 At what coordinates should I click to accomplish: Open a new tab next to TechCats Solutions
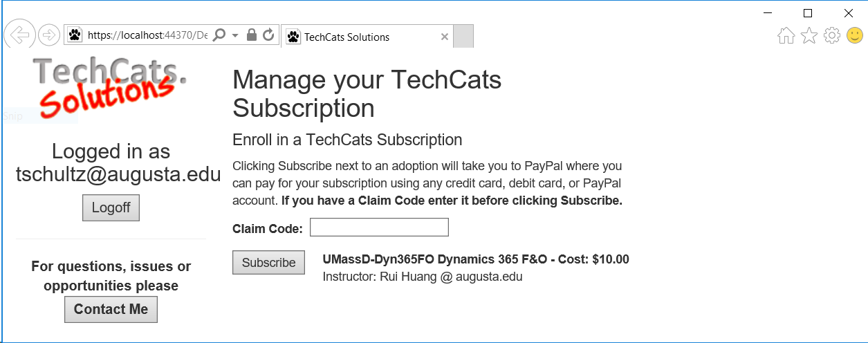463,37
